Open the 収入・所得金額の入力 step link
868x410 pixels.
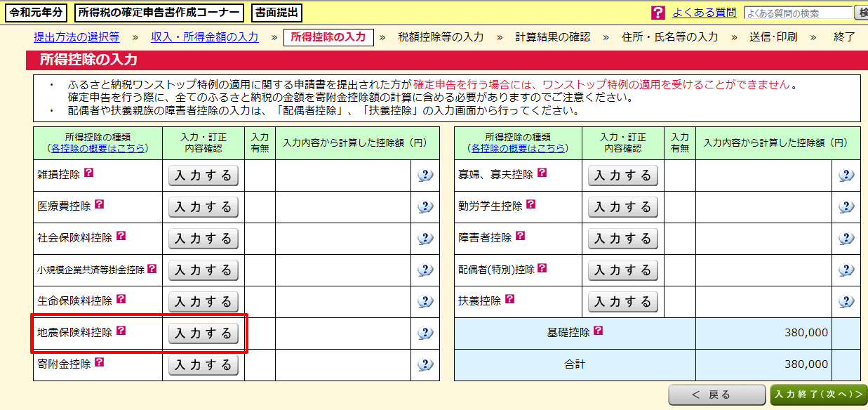click(x=205, y=37)
